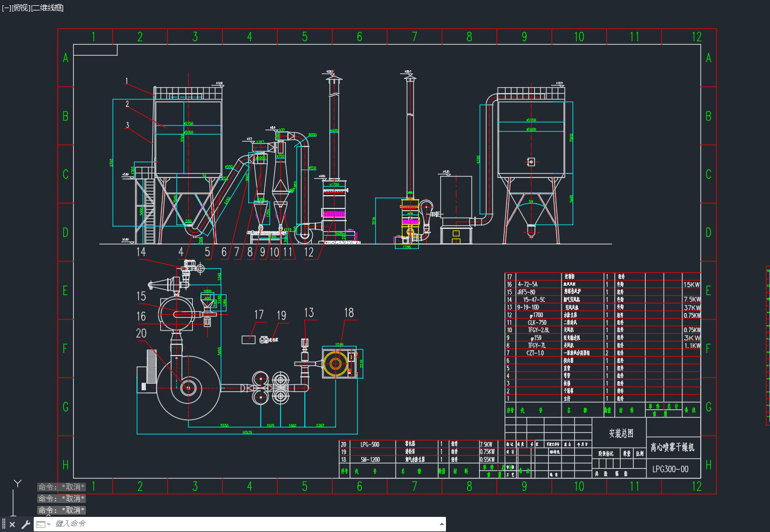
Task: Open command line customize wrench menu
Action: tap(25, 524)
